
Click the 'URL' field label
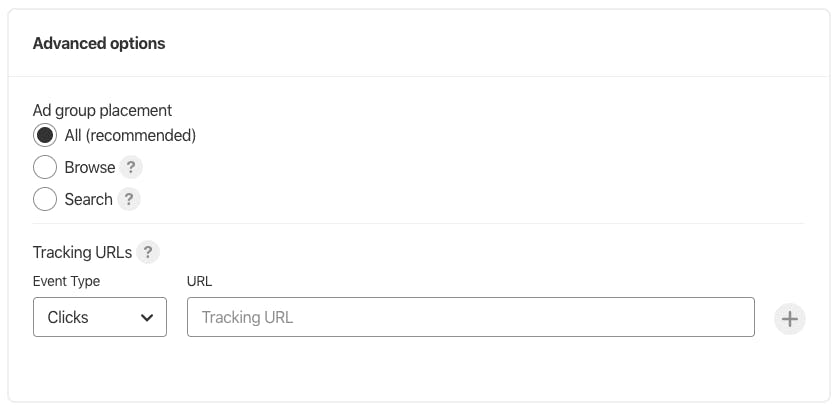pos(199,281)
